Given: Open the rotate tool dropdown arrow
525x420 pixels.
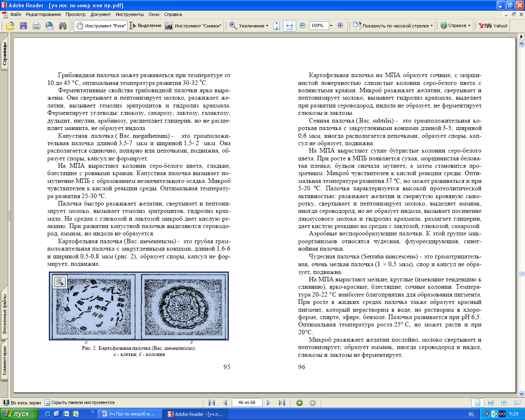Looking at the screenshot, I should click(x=431, y=26).
